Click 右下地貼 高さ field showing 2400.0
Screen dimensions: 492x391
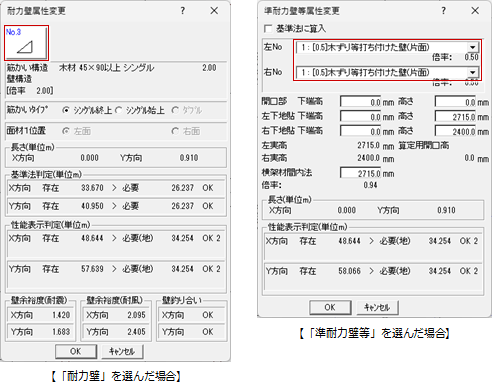tap(456, 131)
